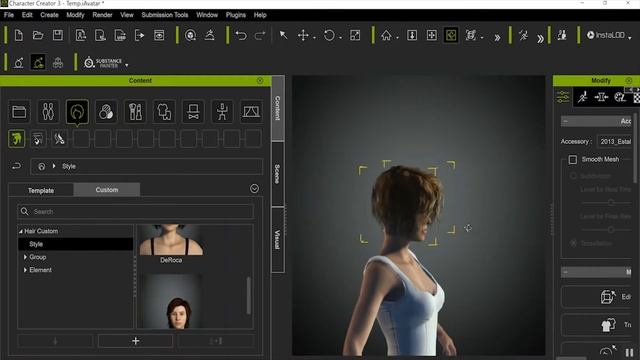Image resolution: width=640 pixels, height=360 pixels.
Task: Click the Accessory name field
Action: point(615,141)
